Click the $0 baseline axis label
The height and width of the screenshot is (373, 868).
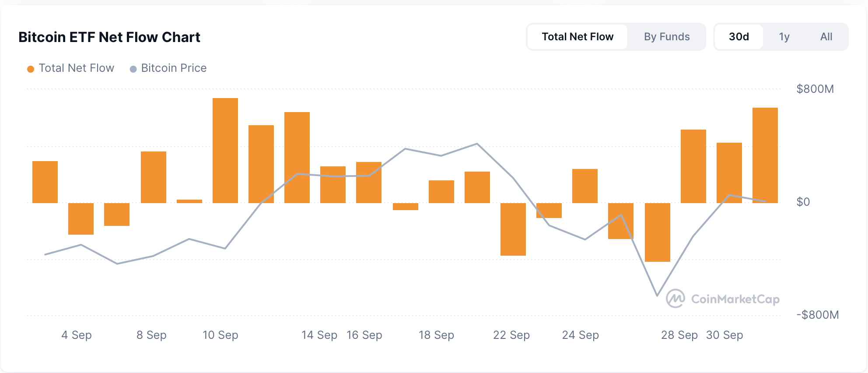pyautogui.click(x=803, y=202)
